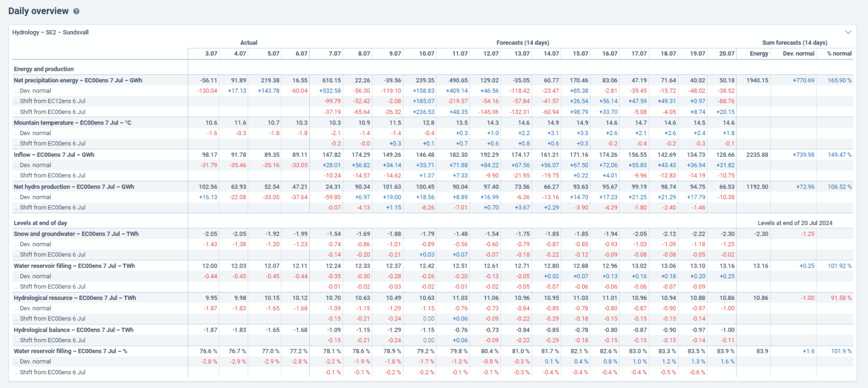The height and width of the screenshot is (388, 868).
Task: Click the Dev. normal sum column header
Action: pyautogui.click(x=799, y=54)
